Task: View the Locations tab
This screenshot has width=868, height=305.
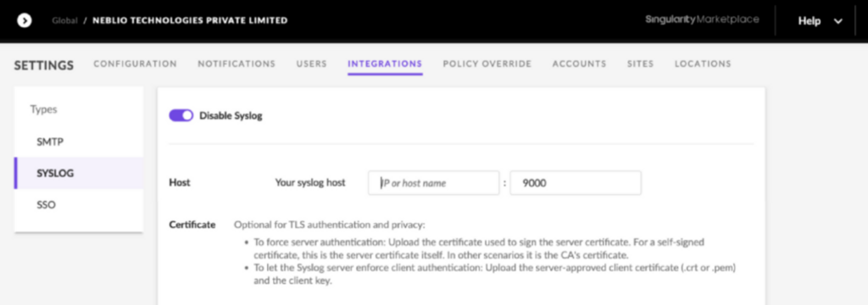Action: click(703, 64)
